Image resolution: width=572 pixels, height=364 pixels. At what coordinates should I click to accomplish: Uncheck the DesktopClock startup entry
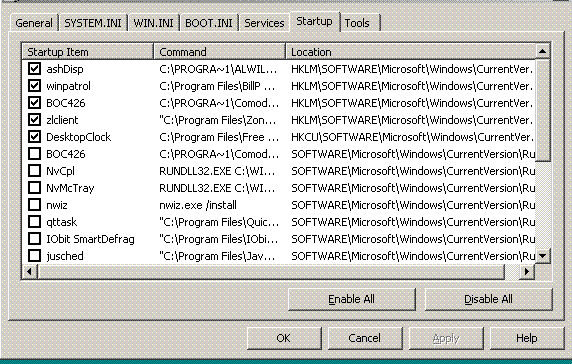35,137
